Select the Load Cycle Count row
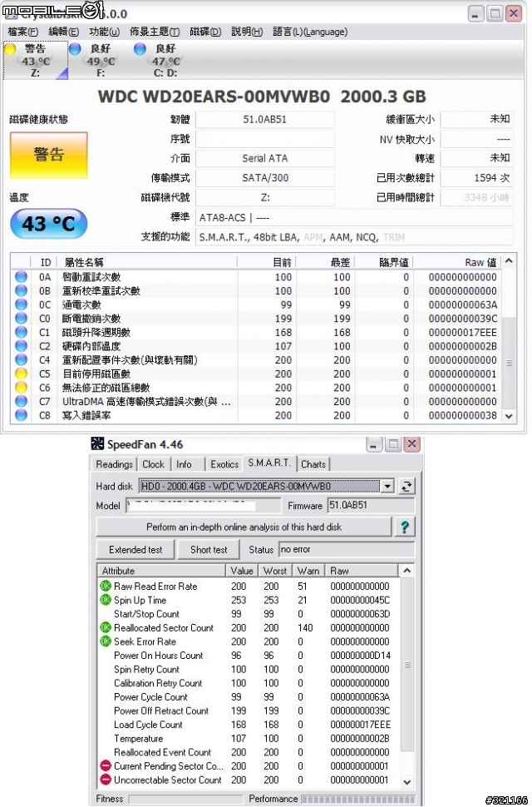Viewport: 532px width, 807px height. (x=248, y=725)
